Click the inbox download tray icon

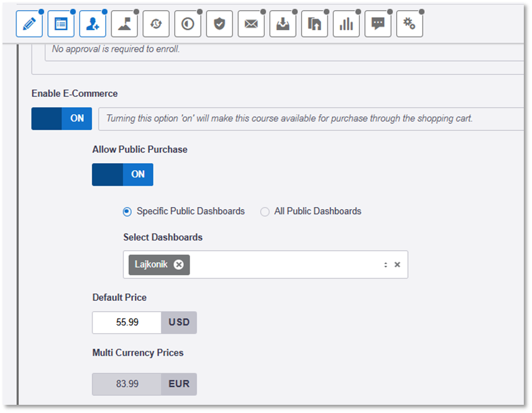tap(283, 24)
